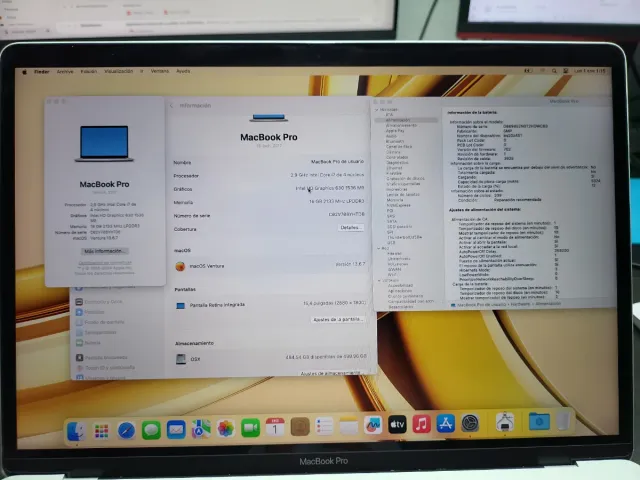The image size is (640, 480).
Task: Collapse the Hardware tree in System Information
Action: coord(378,108)
